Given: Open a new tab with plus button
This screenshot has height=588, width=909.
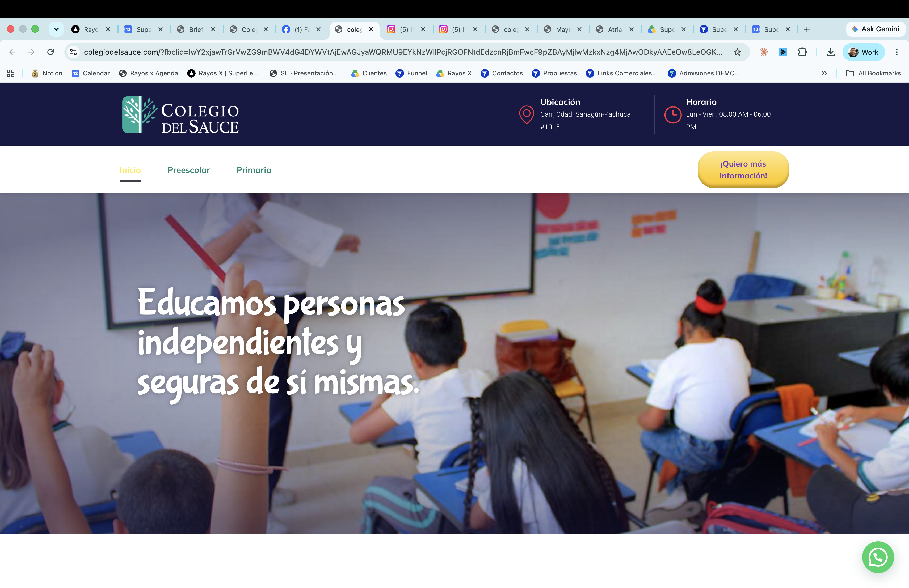Looking at the screenshot, I should pos(807,29).
